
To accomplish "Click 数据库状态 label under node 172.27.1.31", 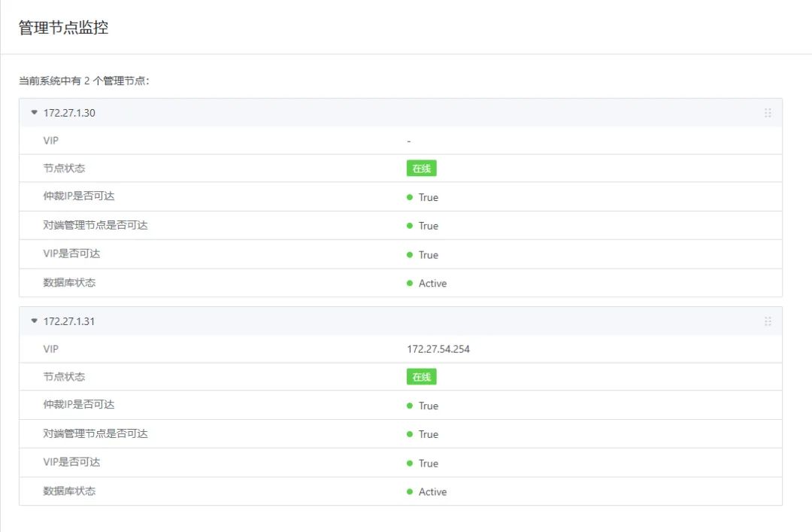I will pos(69,491).
